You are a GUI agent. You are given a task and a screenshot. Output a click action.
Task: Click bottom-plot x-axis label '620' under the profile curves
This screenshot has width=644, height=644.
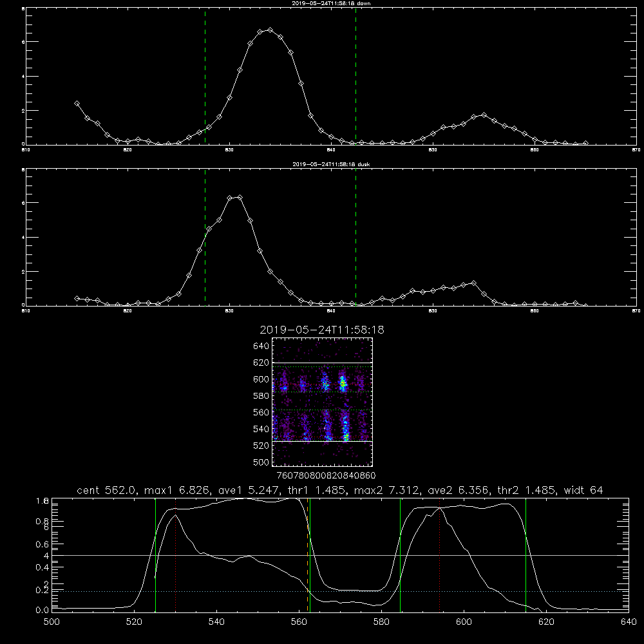coord(546,621)
